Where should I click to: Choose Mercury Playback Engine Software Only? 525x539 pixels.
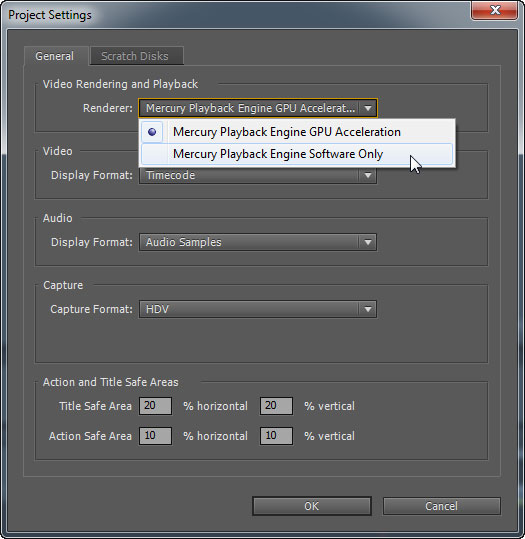click(x=297, y=154)
